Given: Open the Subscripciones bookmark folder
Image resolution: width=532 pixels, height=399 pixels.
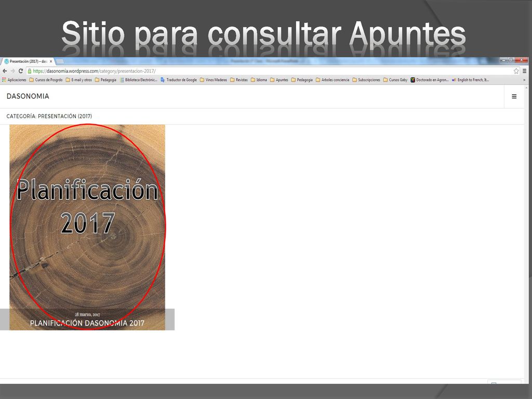Looking at the screenshot, I should (x=366, y=79).
